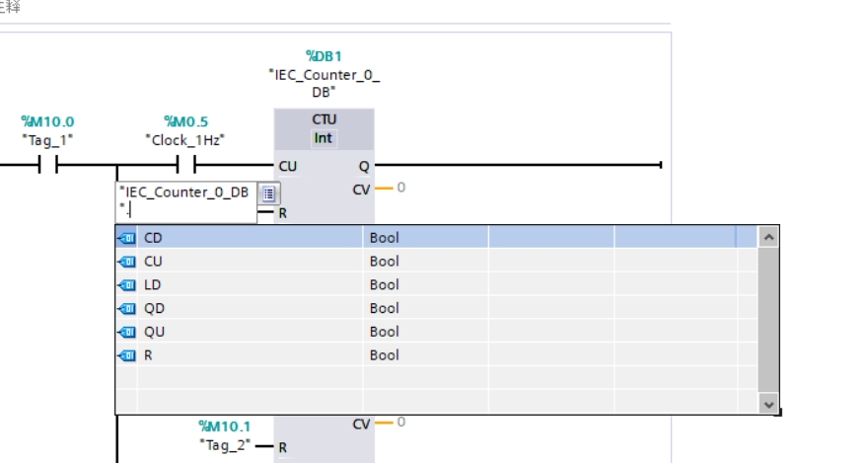Select the Tag_1 normally open contact
The image size is (868, 463).
pos(47,166)
